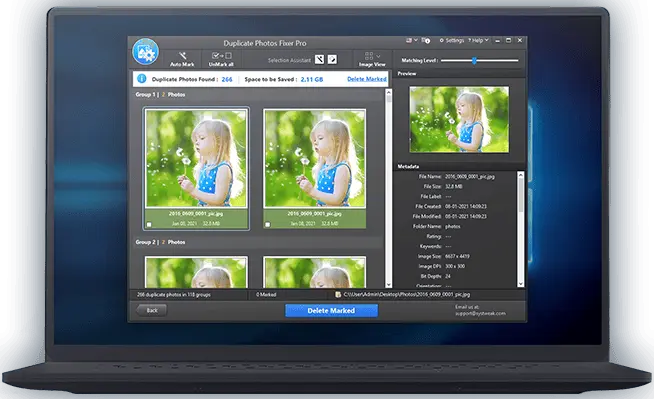Image resolution: width=654 pixels, height=399 pixels.
Task: Click the file path in the status bar
Action: [407, 294]
